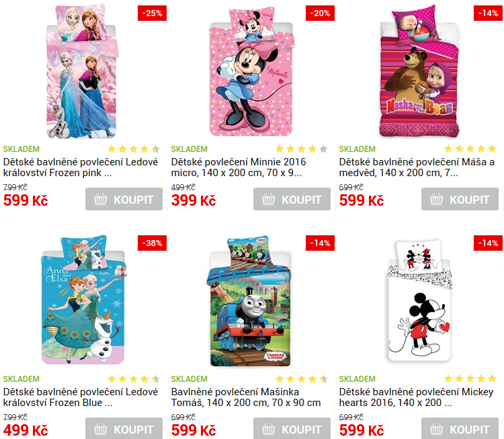This screenshot has height=439, width=504.
Task: Click basket icon for Mašinka Tomáš bedding
Action: tap(268, 429)
